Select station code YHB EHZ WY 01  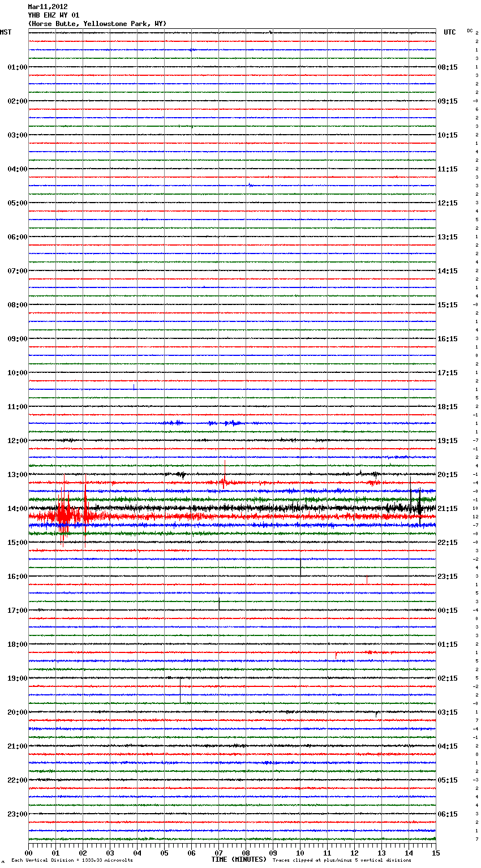coord(54,15)
